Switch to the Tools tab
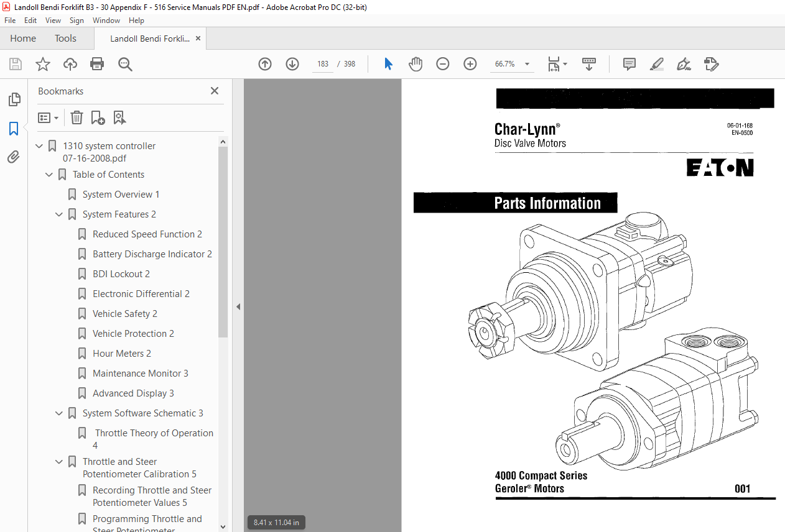This screenshot has height=532, width=785. click(65, 39)
